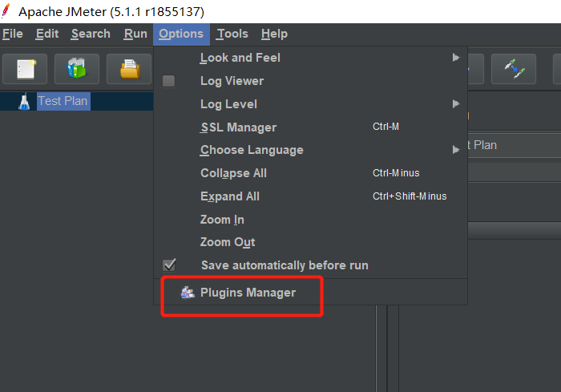Expand the Log Level submenu arrow
Screen dimensions: 561x392
[x=456, y=104]
